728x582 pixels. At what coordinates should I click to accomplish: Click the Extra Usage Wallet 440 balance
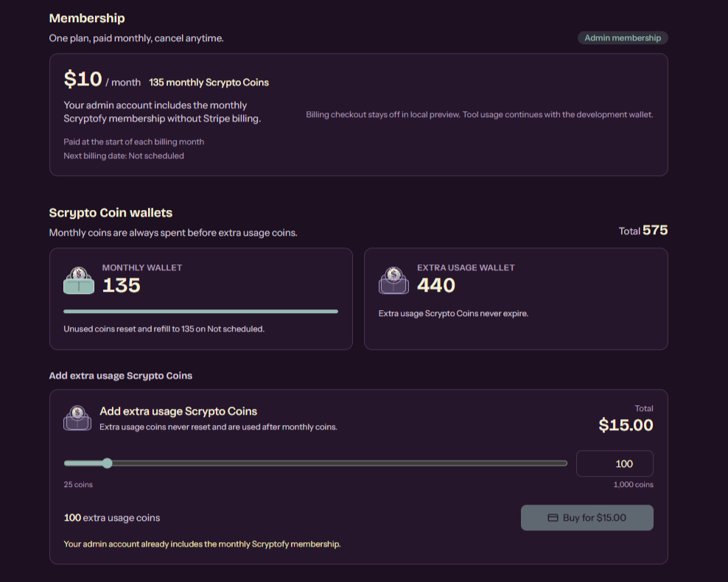(436, 285)
